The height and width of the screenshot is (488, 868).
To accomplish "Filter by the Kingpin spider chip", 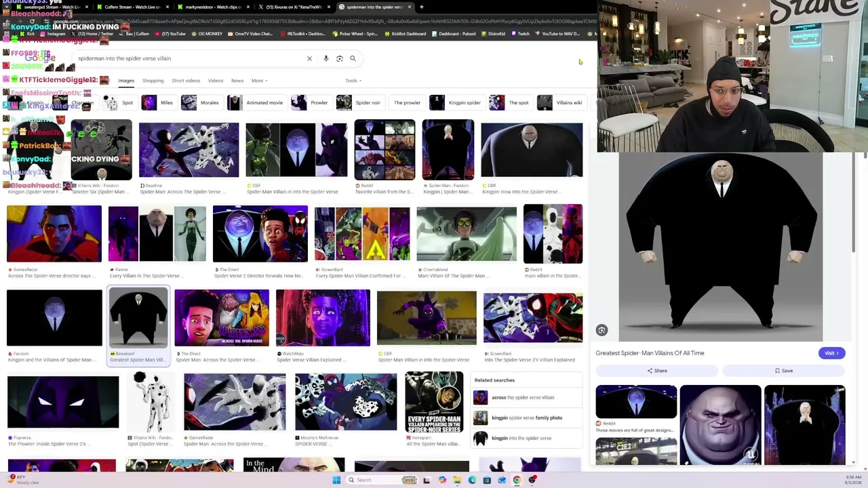I will pos(457,103).
